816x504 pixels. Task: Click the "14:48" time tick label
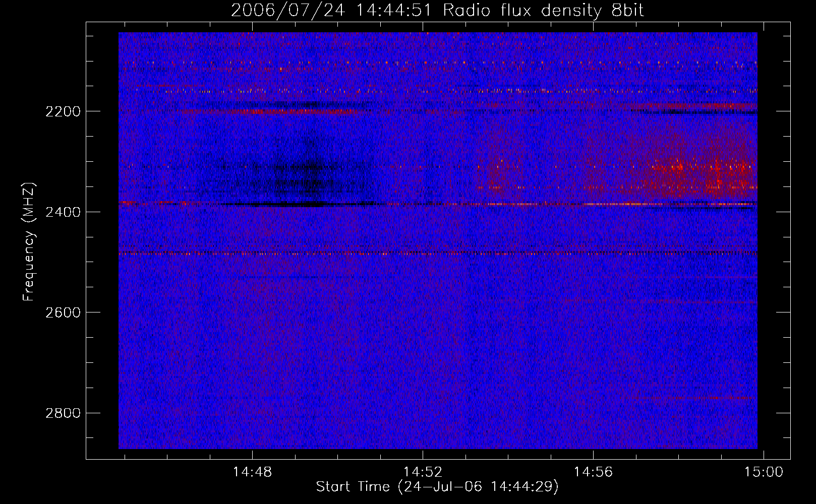(252, 472)
